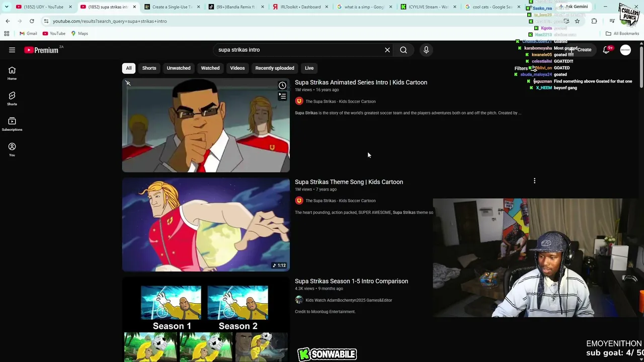Select the Shorts filter chip
This screenshot has width=644, height=362.
[149, 68]
